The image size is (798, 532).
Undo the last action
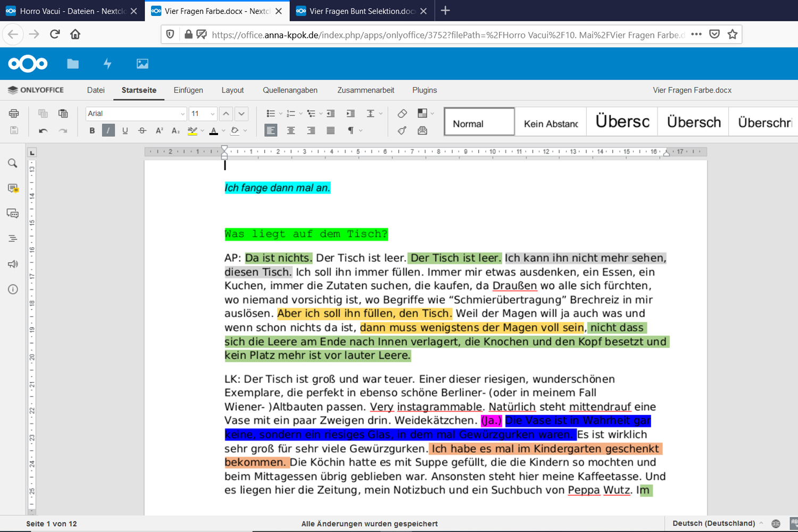click(x=43, y=130)
